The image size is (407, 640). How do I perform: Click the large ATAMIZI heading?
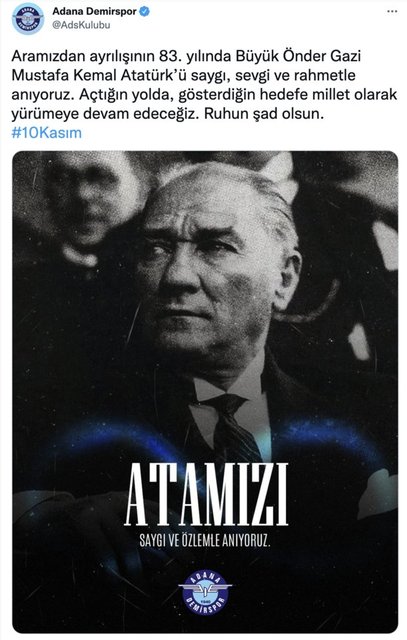206,494
